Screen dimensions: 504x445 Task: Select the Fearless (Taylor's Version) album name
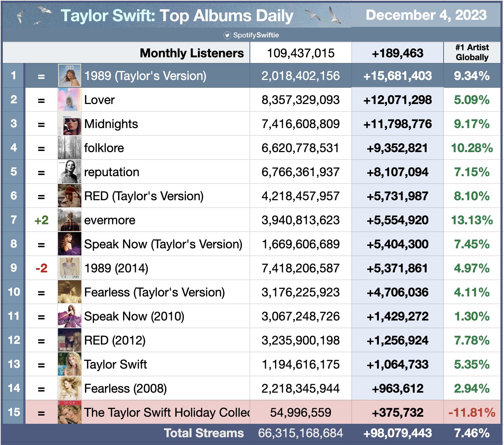point(154,292)
